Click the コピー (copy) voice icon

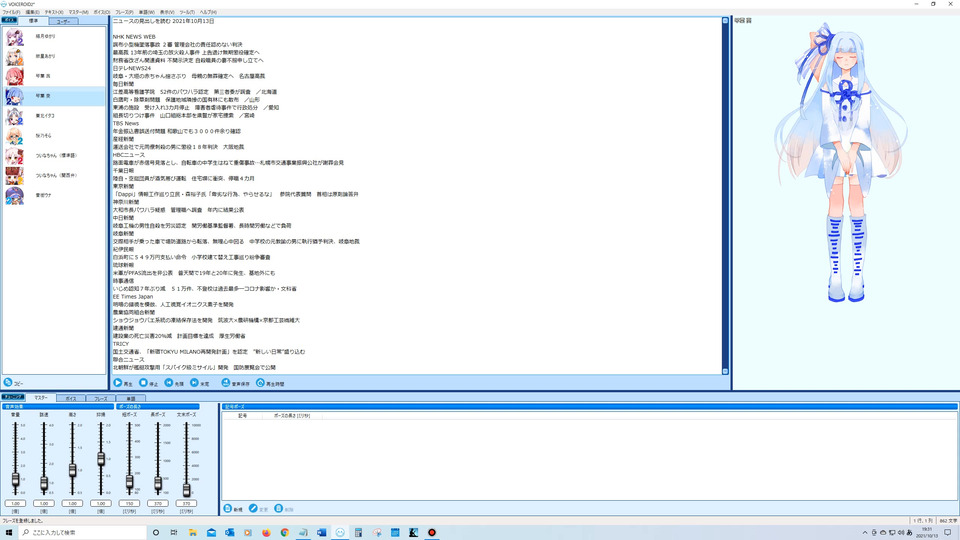[x=8, y=382]
